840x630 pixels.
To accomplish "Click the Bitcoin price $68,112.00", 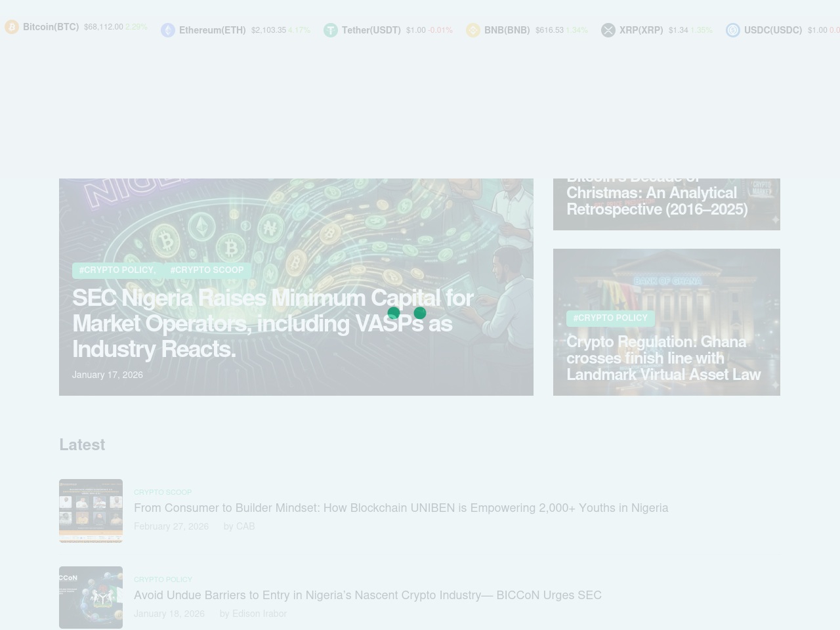I will [104, 27].
